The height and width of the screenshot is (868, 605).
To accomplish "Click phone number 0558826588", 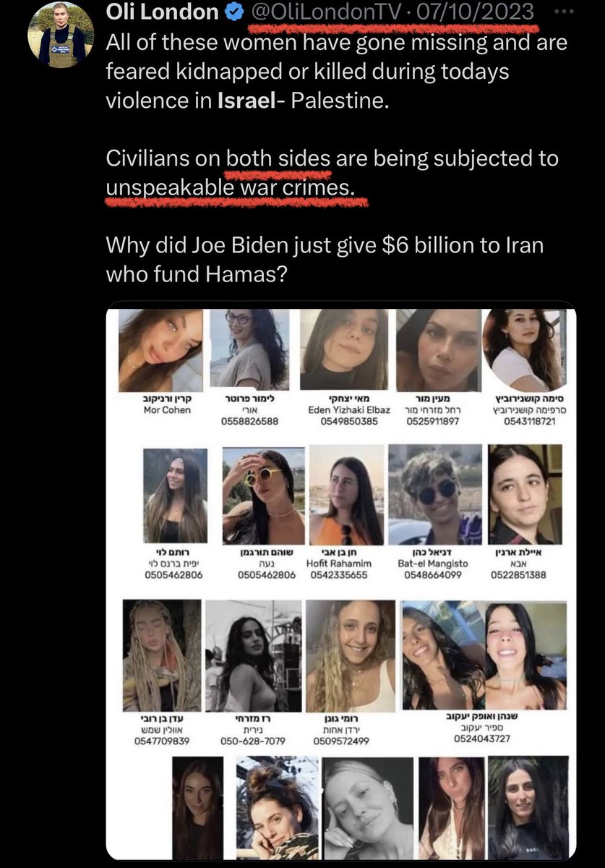I will tap(249, 422).
